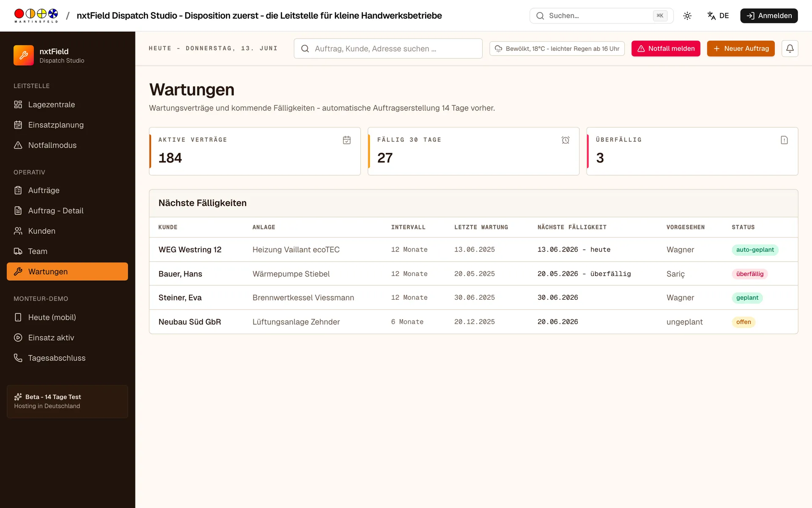Open Kunden in the sidebar
Image resolution: width=812 pixels, height=508 pixels.
coord(67,231)
